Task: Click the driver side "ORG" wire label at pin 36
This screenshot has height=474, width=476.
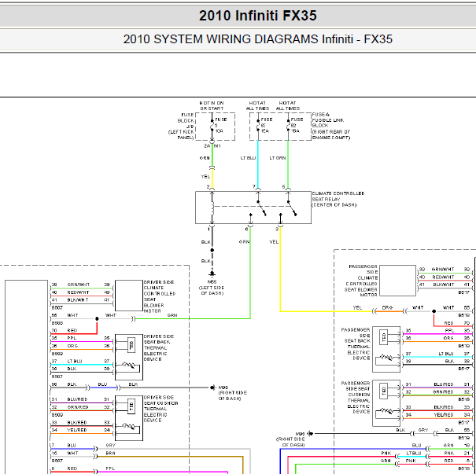Action: [x=72, y=346]
